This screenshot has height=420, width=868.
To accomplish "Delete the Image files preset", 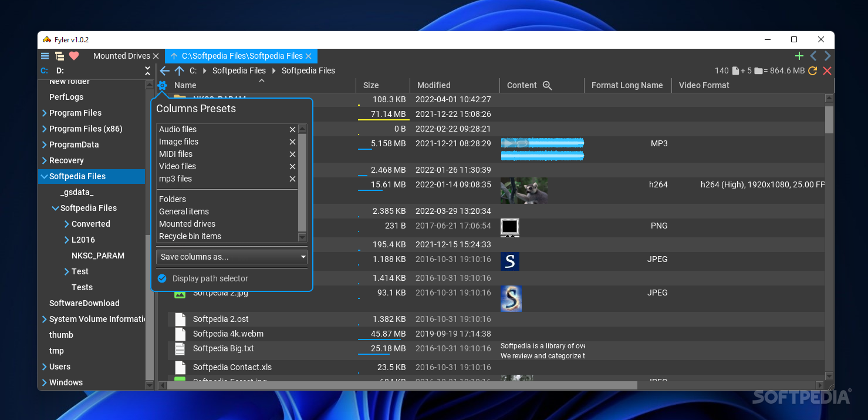I will [292, 142].
